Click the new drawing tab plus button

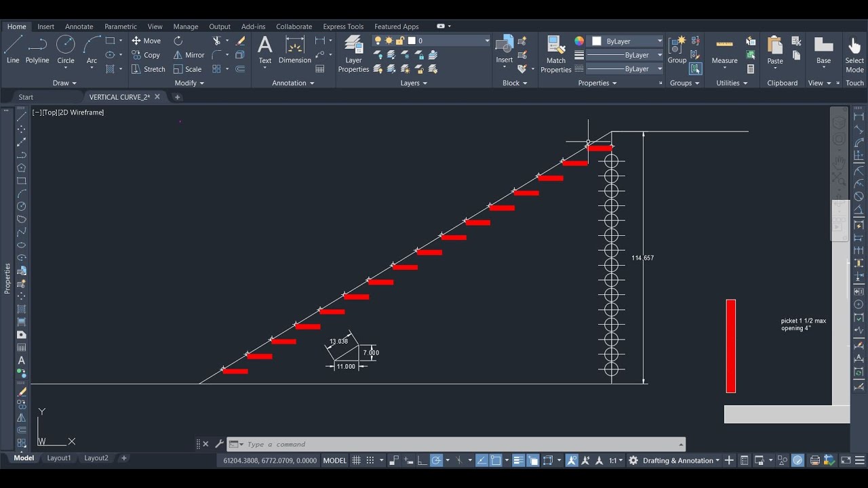coord(178,97)
